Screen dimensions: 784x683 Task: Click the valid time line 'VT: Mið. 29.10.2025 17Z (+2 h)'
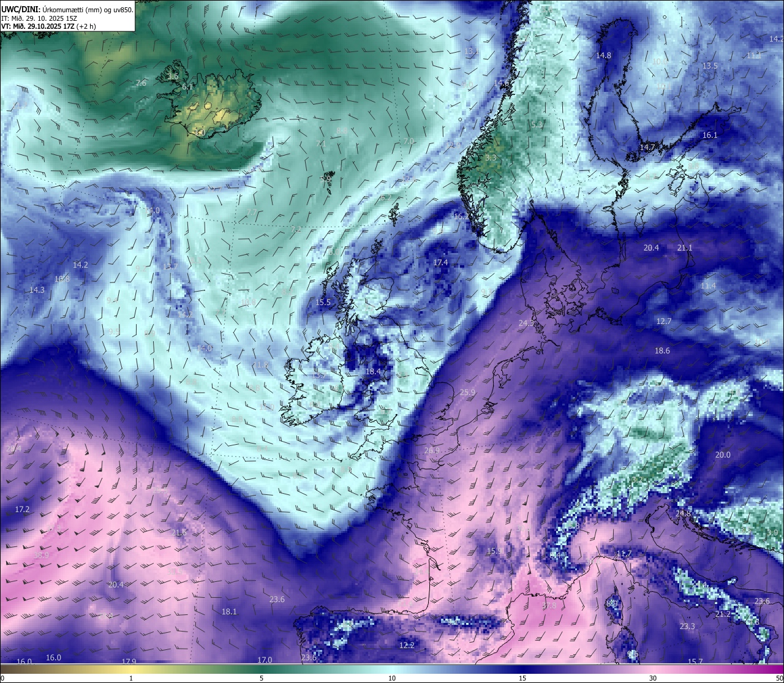click(x=48, y=26)
